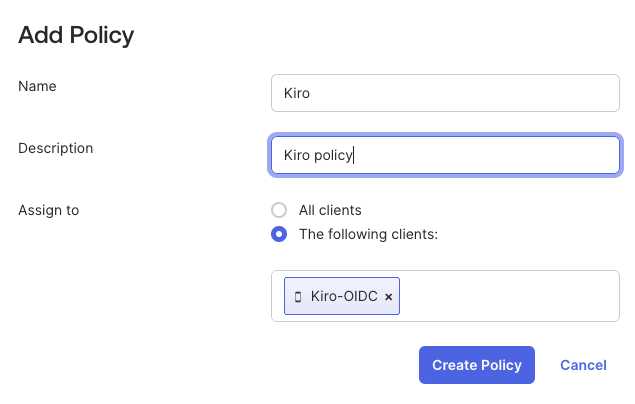Click the device icon in Kiro-OIDC chip
Viewport: 635px width, 404px height.
(298, 297)
